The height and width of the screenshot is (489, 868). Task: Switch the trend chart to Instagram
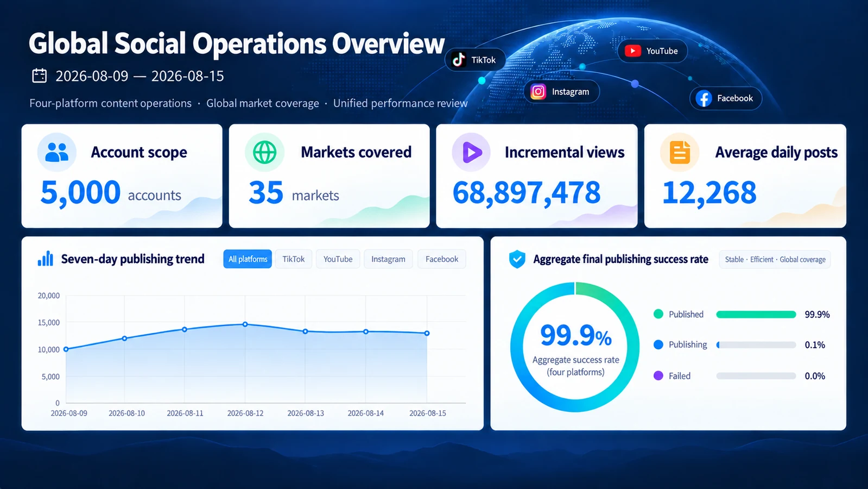pos(388,259)
